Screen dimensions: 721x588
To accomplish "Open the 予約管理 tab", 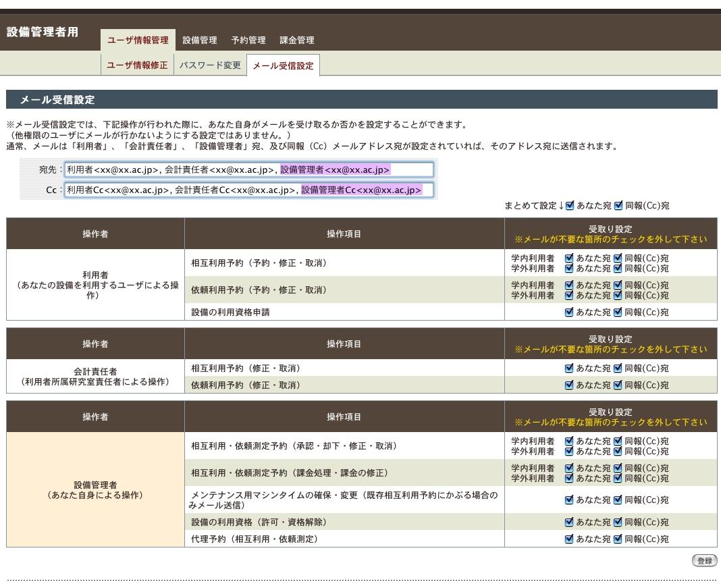I will pyautogui.click(x=248, y=41).
